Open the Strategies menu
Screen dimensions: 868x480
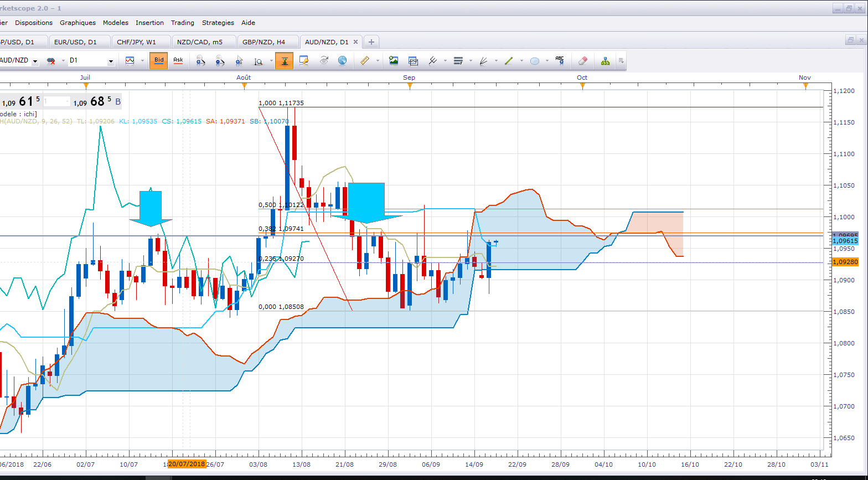coord(218,23)
